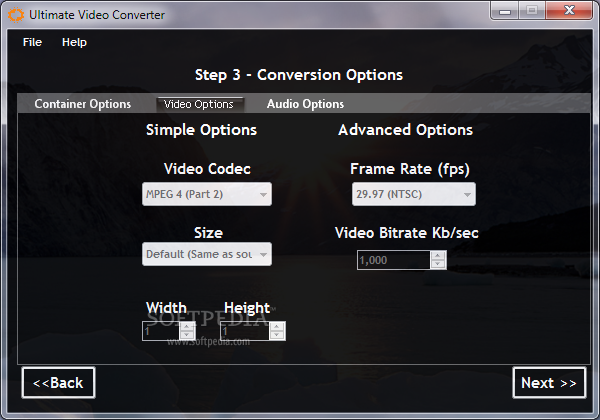Click the Width value field
This screenshot has height=420, width=600.
161,331
